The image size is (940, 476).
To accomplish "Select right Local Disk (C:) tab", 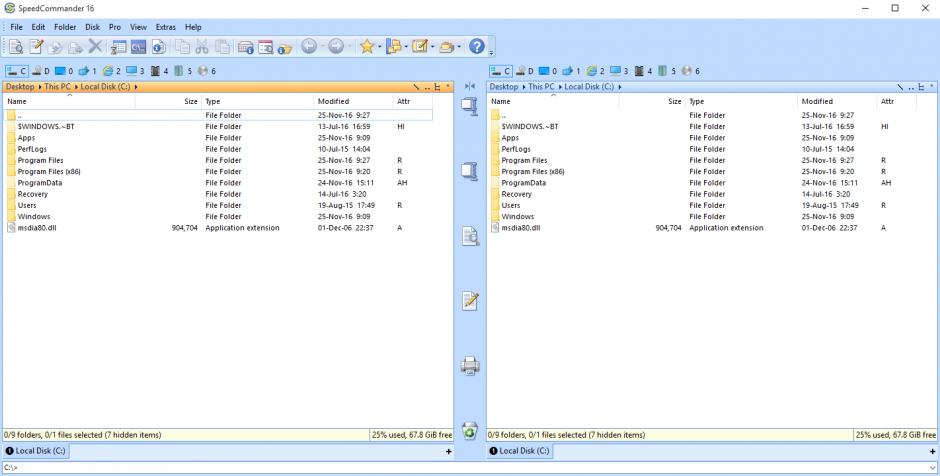I will [520, 451].
